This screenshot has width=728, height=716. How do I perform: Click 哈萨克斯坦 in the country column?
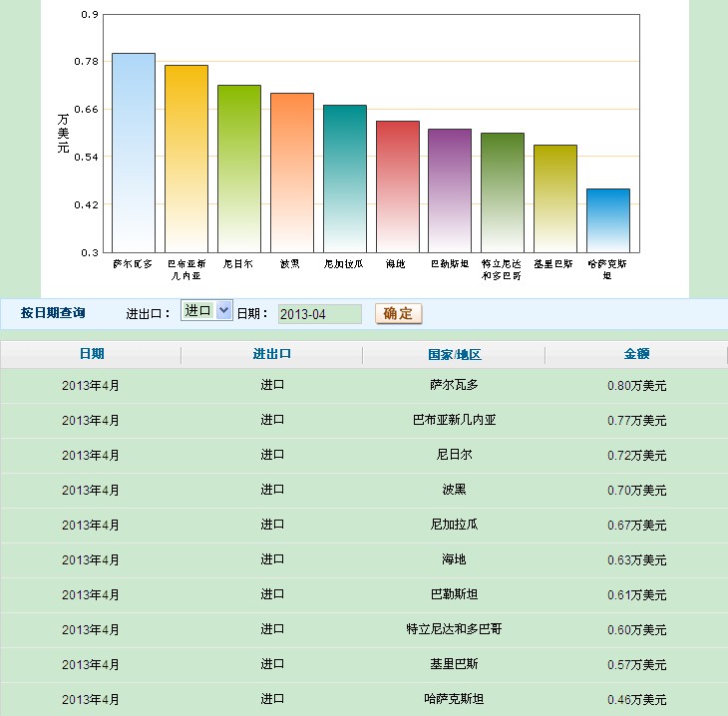tap(454, 699)
